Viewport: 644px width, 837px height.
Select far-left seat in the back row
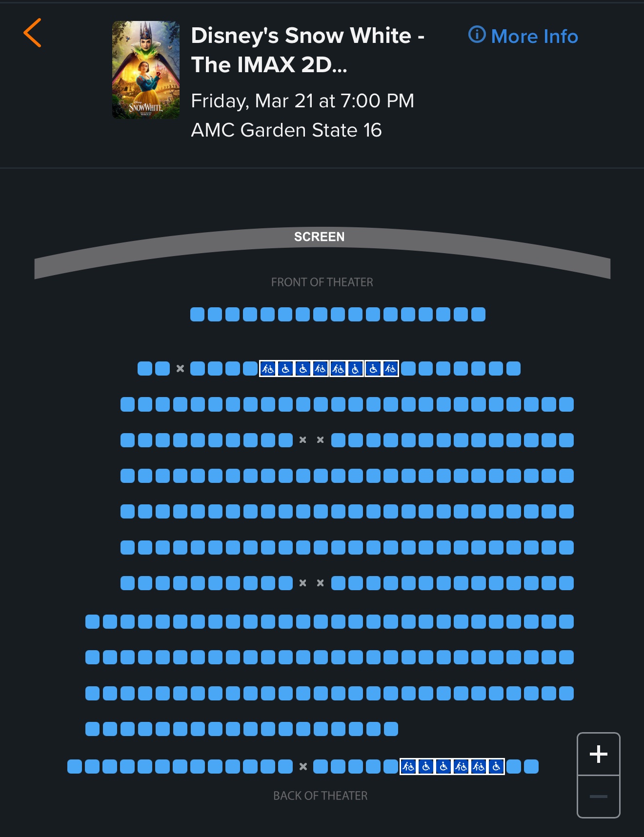coord(75,767)
